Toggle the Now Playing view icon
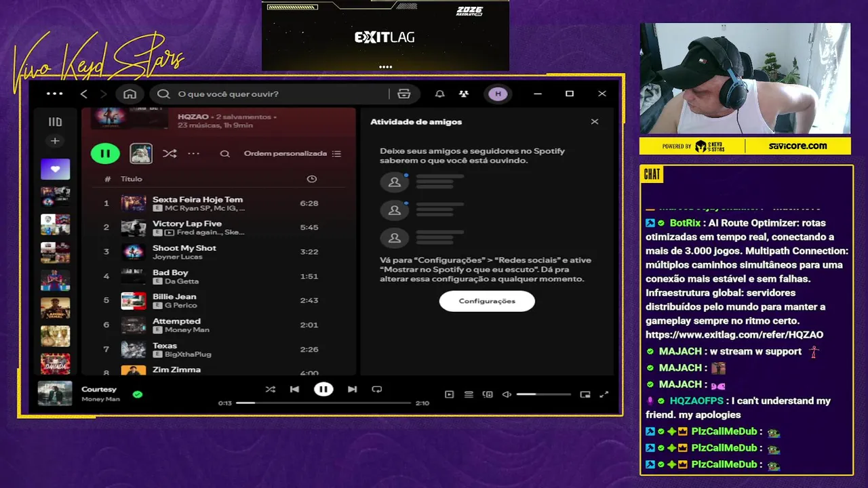The width and height of the screenshot is (868, 488). 449,394
